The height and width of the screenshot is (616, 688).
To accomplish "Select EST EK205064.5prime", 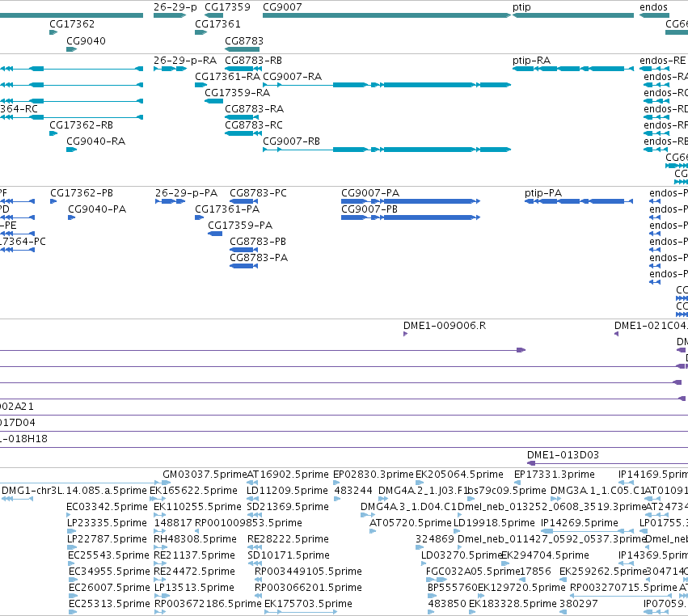I will click(459, 475).
